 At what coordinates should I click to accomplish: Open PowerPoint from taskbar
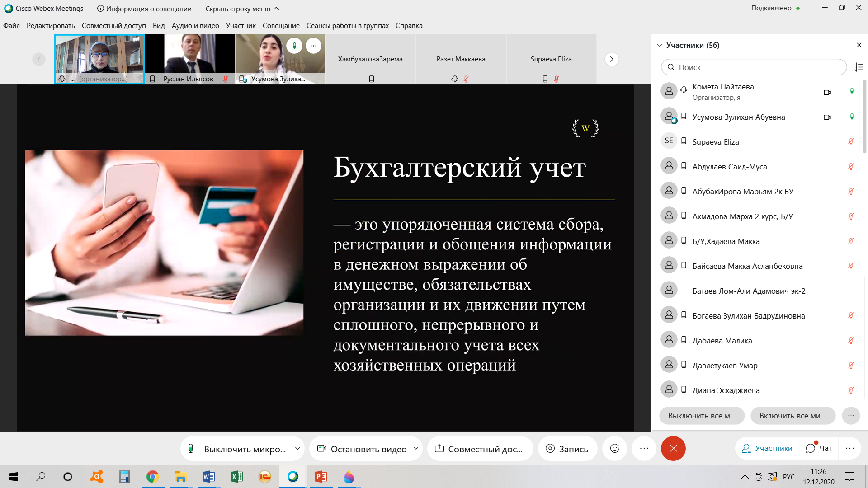[321, 477]
